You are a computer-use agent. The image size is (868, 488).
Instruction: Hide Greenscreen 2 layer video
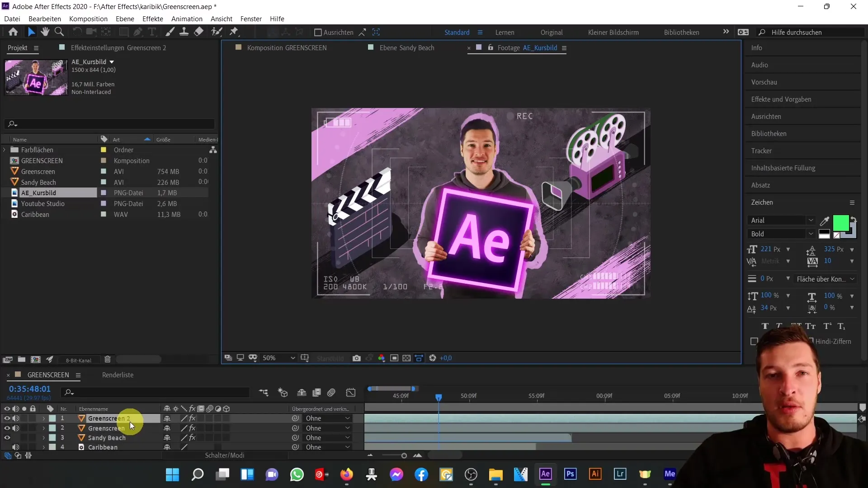[x=7, y=418]
